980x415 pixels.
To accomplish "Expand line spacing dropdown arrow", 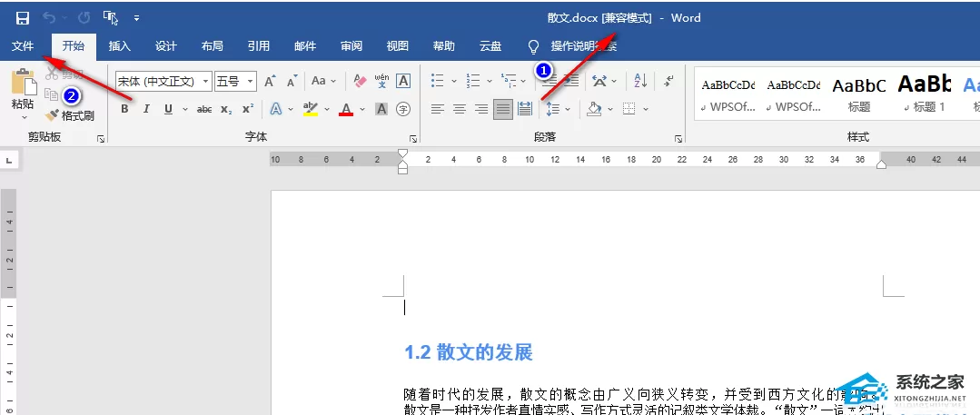I will [568, 109].
